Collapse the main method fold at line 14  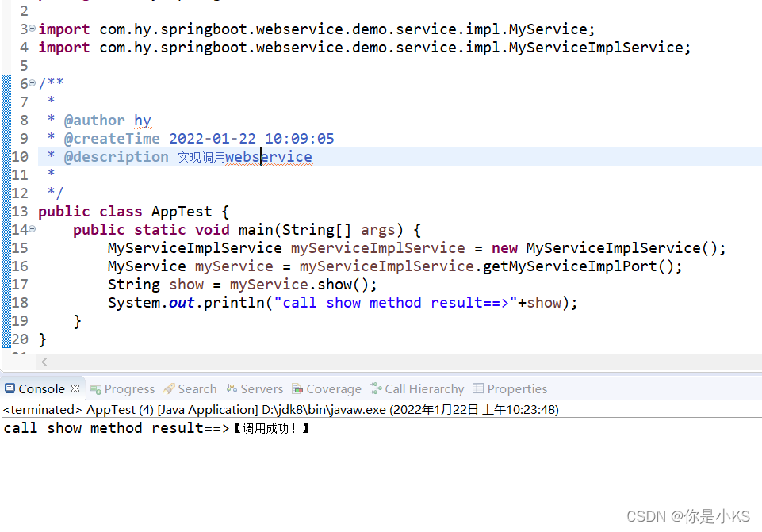(x=32, y=229)
